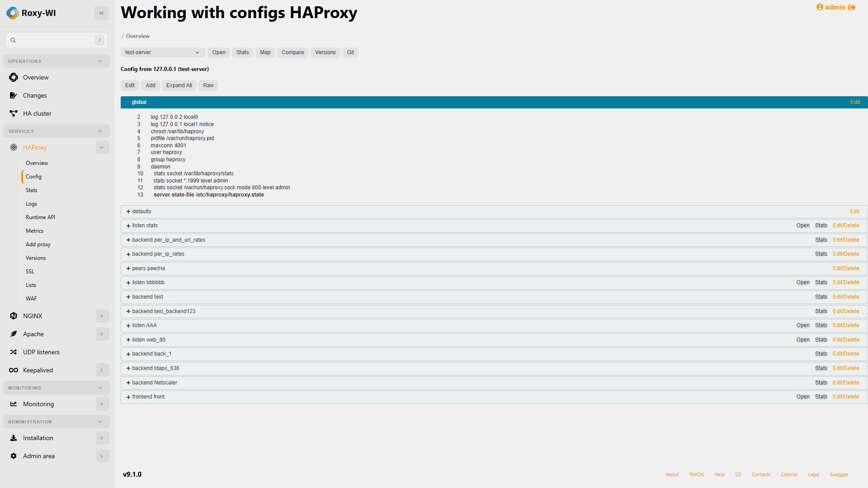The width and height of the screenshot is (868, 488).
Task: Click the Git button
Action: pos(350,52)
